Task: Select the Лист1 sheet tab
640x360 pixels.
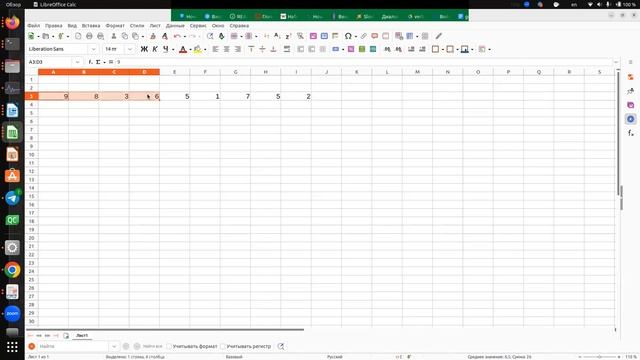Action: coord(82,336)
